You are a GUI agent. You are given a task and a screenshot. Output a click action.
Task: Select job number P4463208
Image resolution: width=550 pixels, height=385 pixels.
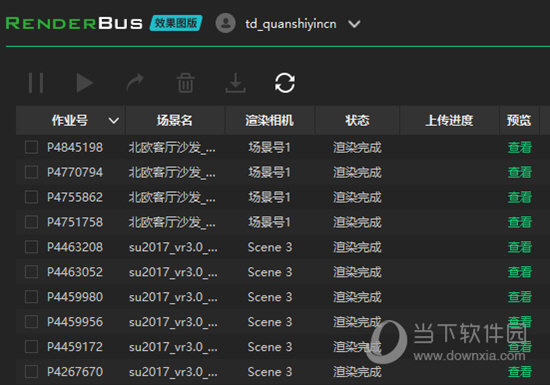75,247
